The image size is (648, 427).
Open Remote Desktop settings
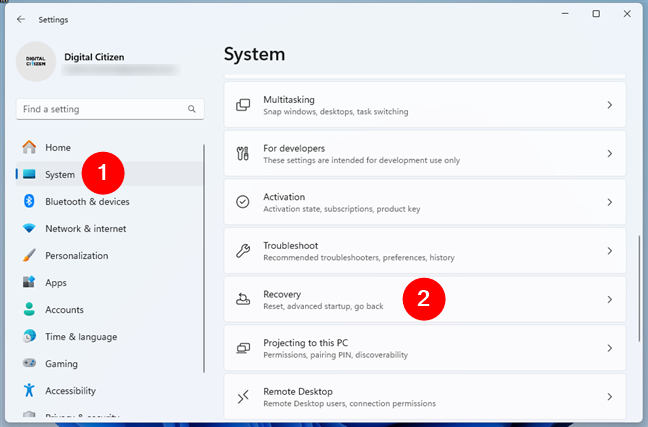coord(424,396)
